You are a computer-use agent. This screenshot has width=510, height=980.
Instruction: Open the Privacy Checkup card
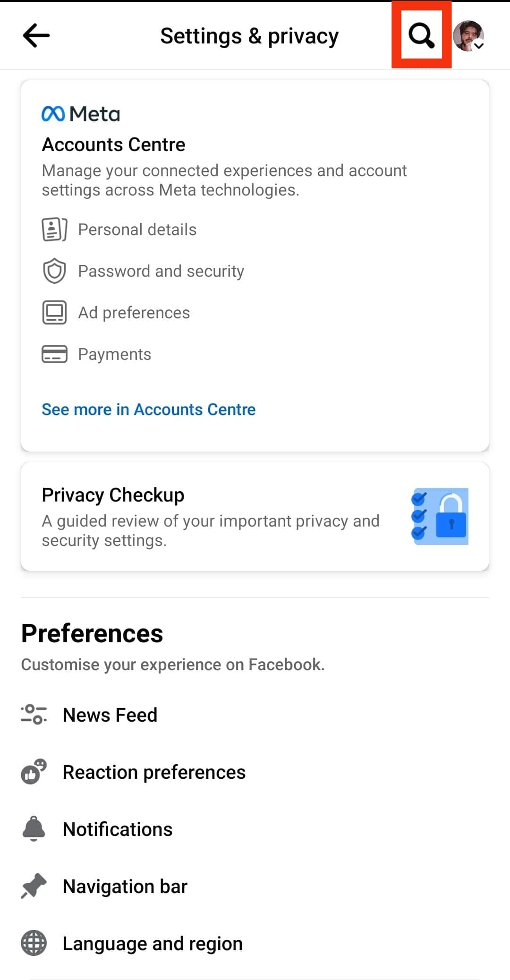click(255, 516)
